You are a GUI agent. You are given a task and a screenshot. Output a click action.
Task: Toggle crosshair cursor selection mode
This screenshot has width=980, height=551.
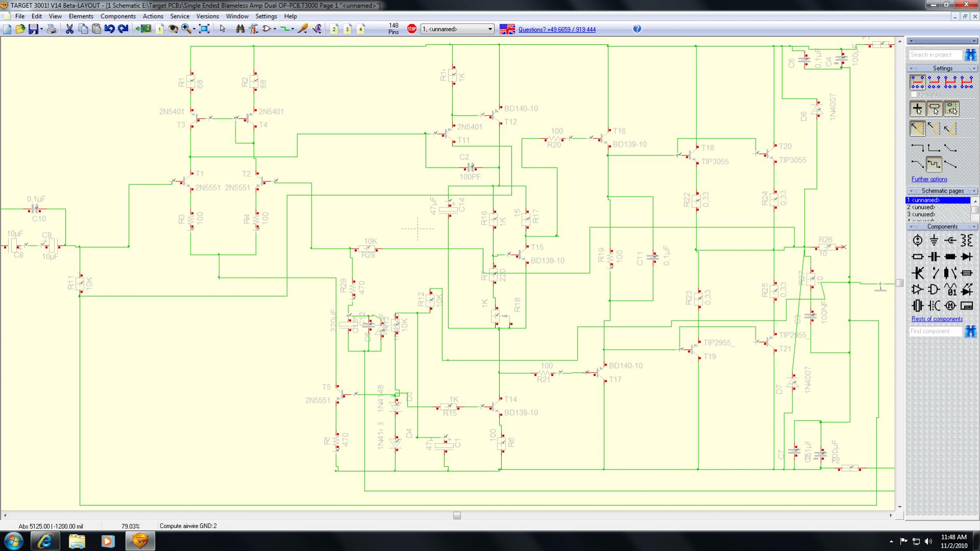click(x=917, y=108)
